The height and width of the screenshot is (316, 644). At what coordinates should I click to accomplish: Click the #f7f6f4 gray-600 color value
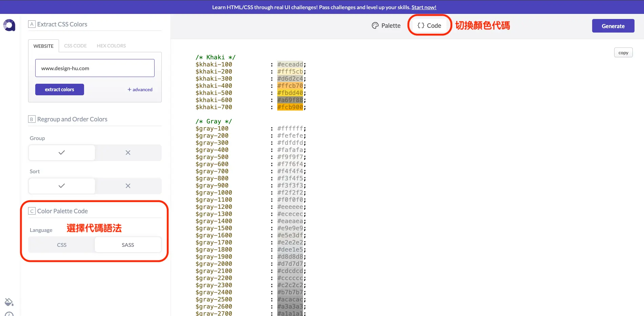tap(290, 164)
